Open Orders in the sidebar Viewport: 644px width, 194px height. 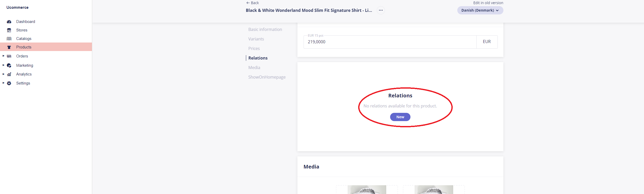pos(22,56)
